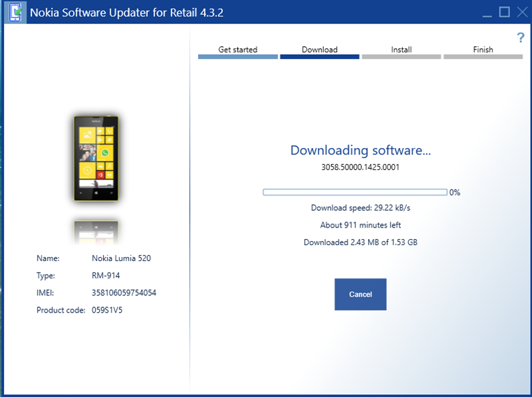The width and height of the screenshot is (532, 397).
Task: Click the product code 059S1V5
Action: click(x=107, y=310)
